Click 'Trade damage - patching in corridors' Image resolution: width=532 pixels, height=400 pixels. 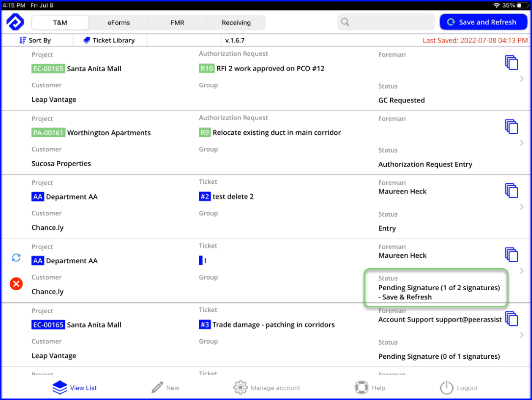273,325
